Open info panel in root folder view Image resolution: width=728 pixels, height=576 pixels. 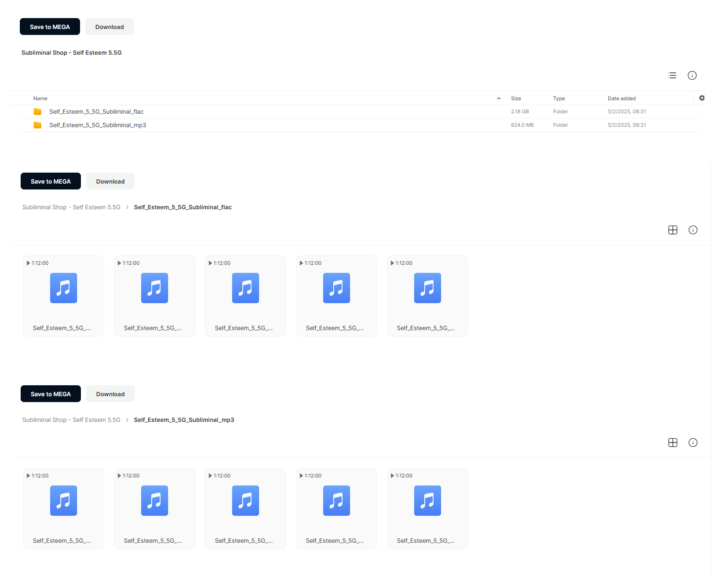coord(692,75)
